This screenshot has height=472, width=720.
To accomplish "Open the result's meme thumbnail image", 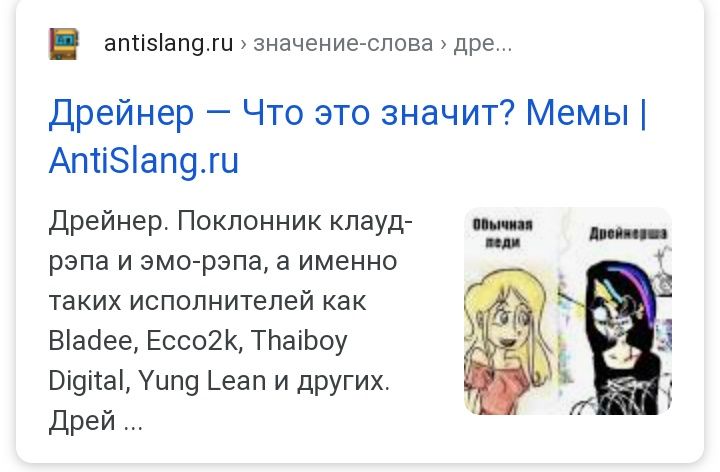I will coord(568,311).
